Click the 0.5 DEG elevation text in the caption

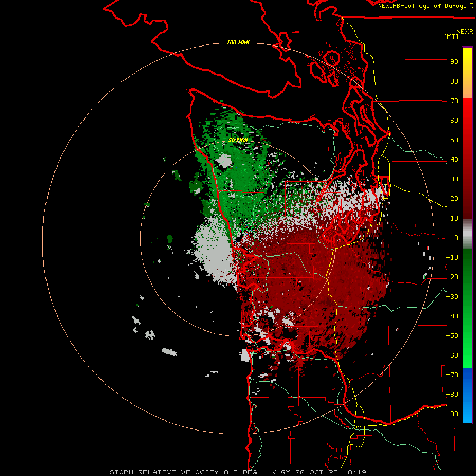click(240, 472)
